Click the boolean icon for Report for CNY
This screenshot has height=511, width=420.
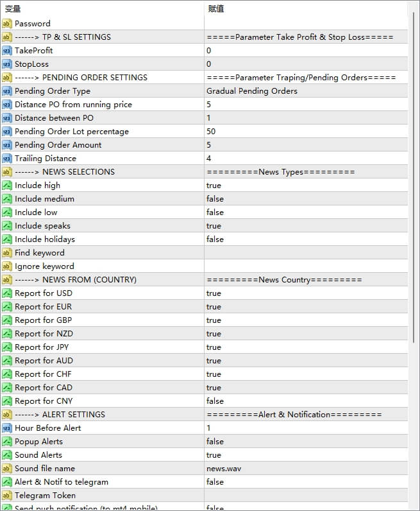(7, 401)
